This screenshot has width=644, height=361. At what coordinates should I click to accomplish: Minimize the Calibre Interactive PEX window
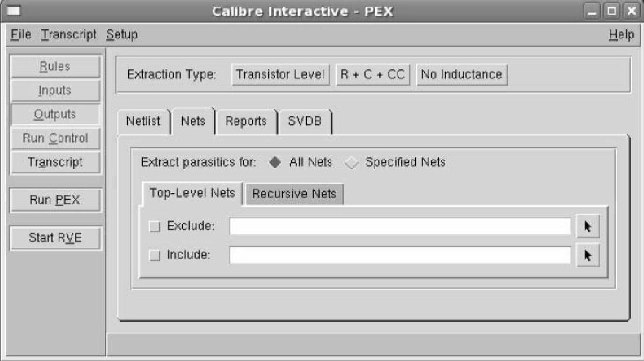coord(592,12)
